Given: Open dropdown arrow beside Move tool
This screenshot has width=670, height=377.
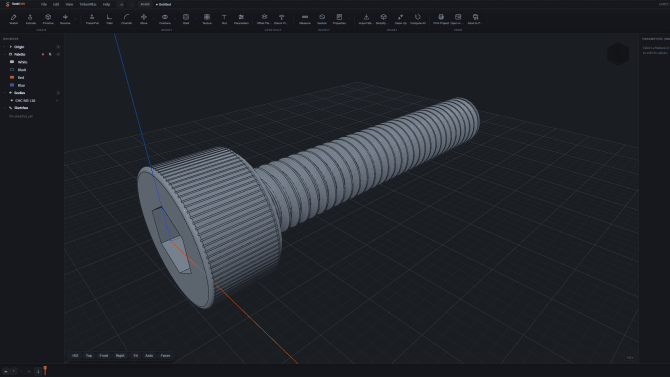Looking at the screenshot, I should 153,19.
